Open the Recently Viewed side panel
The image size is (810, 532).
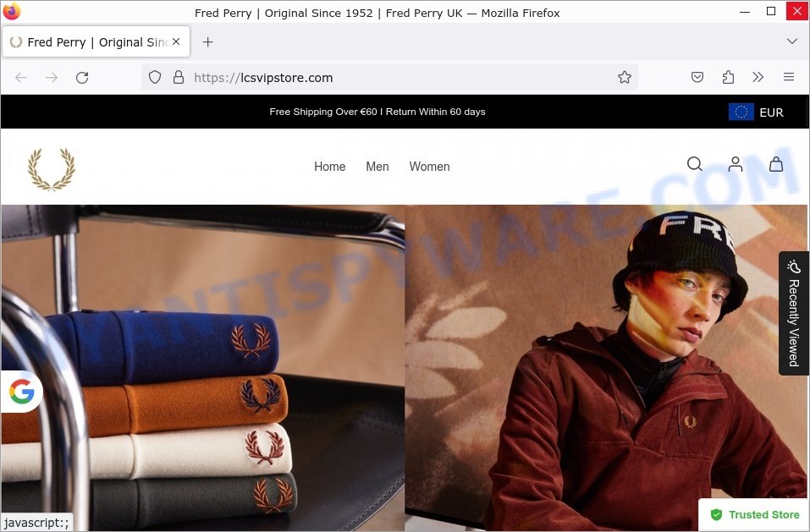tap(794, 313)
